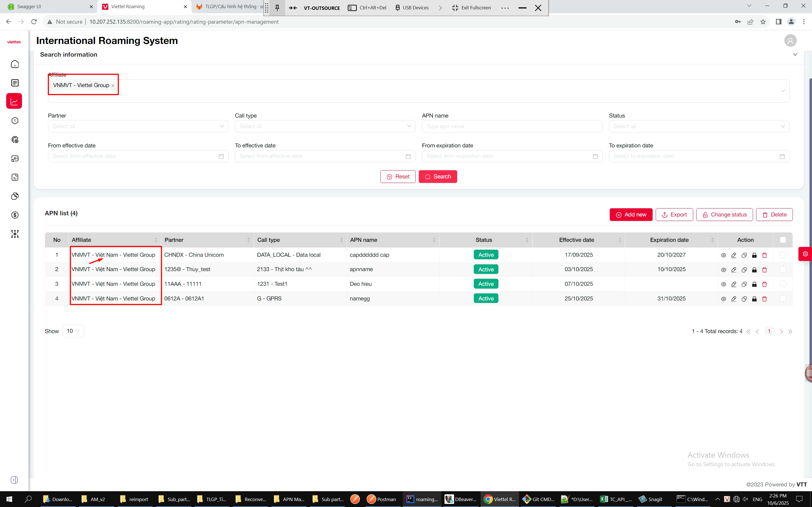Image resolution: width=812 pixels, height=507 pixels.
Task: Check the select-all checkbox in table header
Action: pos(783,240)
